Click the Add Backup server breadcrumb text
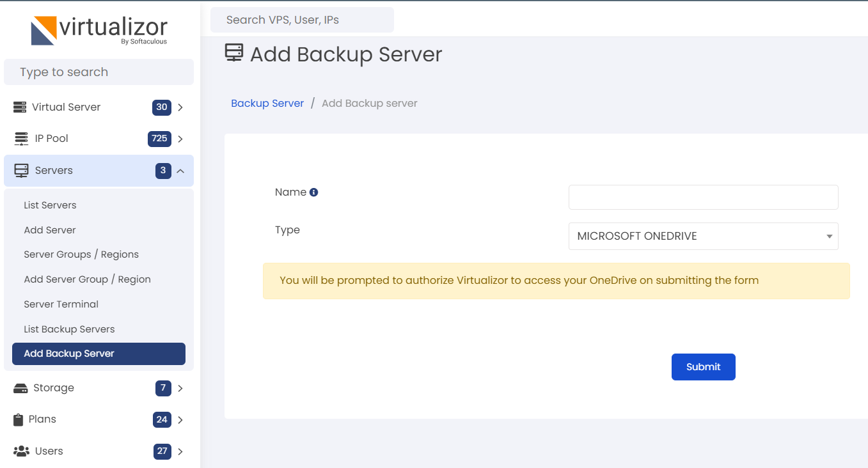 click(x=370, y=104)
